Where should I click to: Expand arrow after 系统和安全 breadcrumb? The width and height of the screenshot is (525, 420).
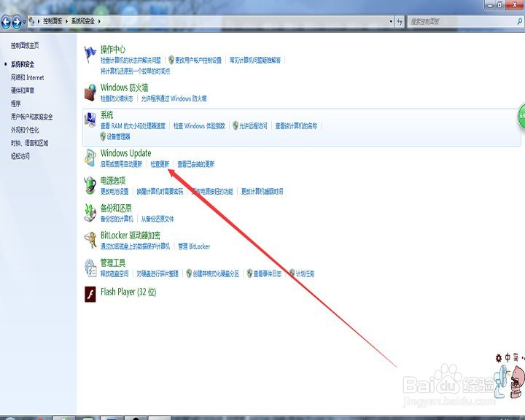coord(99,21)
